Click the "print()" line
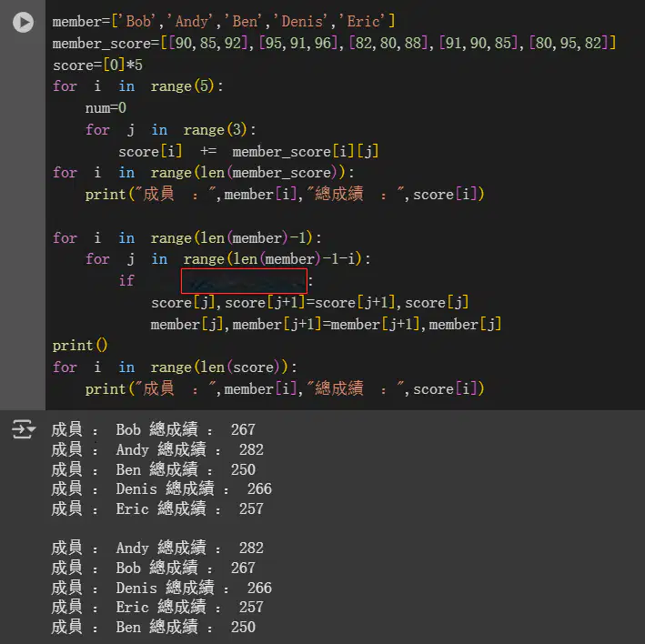This screenshot has height=644, width=645. click(80, 346)
